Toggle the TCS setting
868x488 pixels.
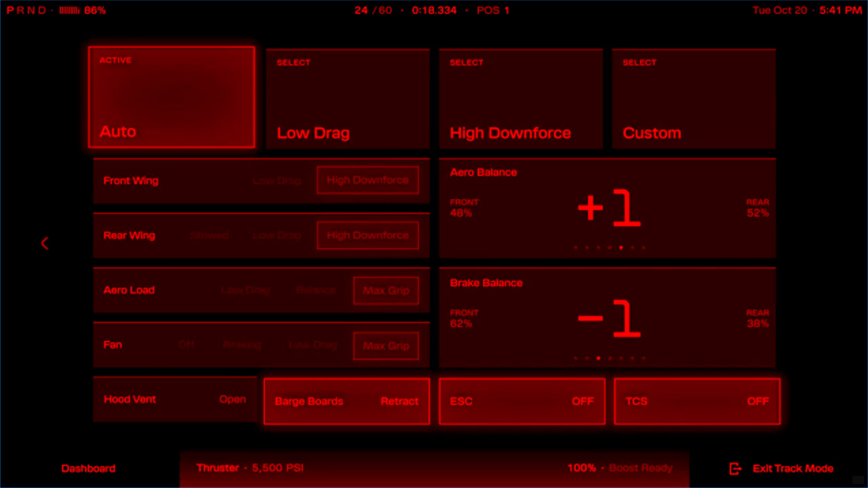(x=697, y=401)
